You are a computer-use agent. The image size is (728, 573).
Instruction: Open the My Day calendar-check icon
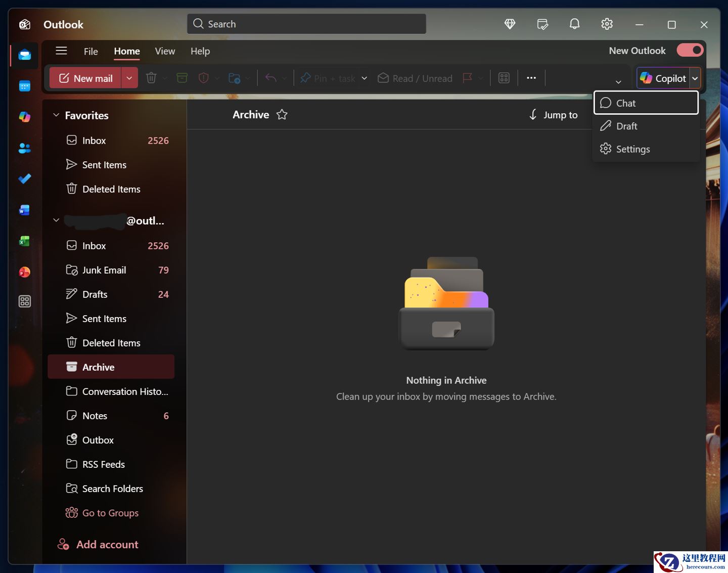[x=542, y=24]
